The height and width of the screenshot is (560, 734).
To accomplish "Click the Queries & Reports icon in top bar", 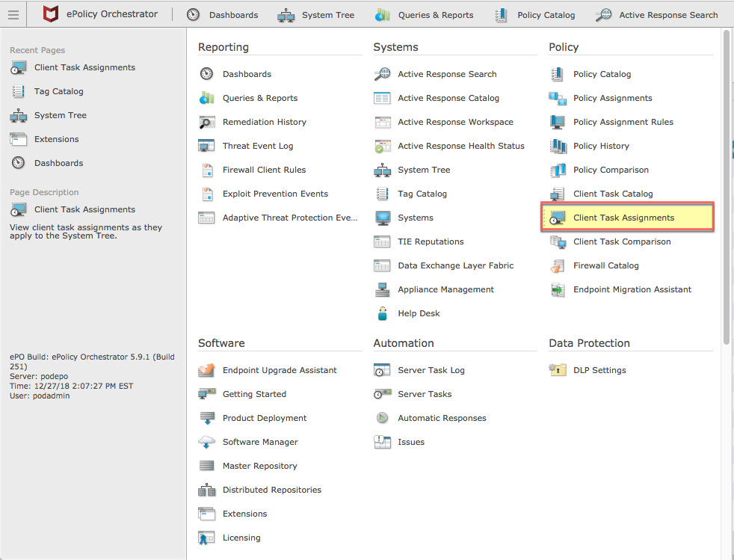I will coord(382,15).
